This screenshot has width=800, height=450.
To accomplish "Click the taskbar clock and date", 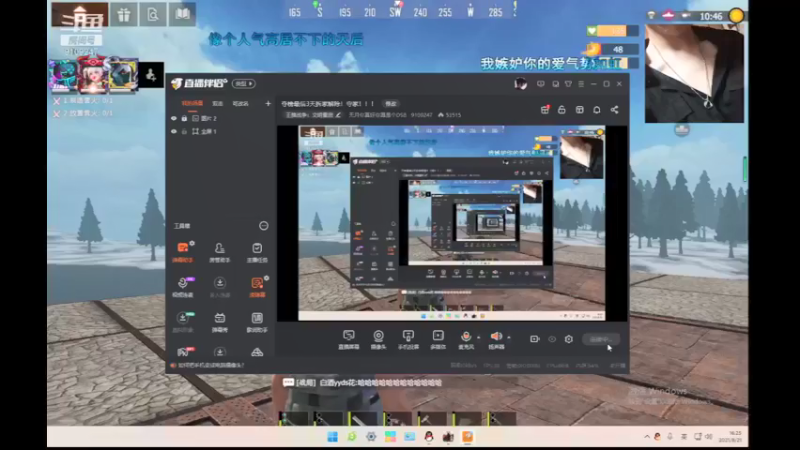I will tap(732, 436).
